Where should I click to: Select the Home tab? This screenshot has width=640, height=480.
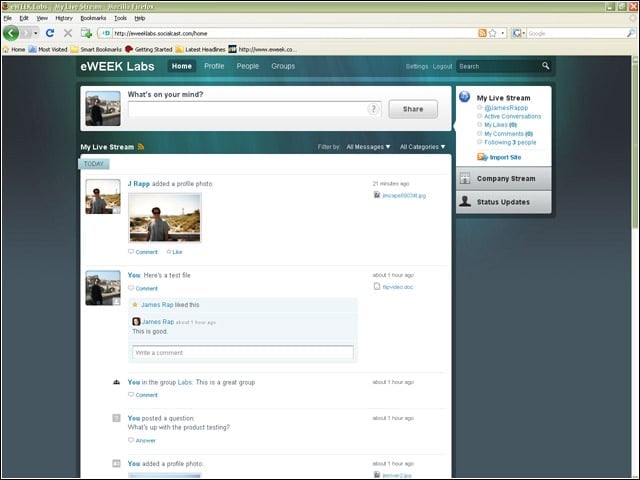pos(182,66)
